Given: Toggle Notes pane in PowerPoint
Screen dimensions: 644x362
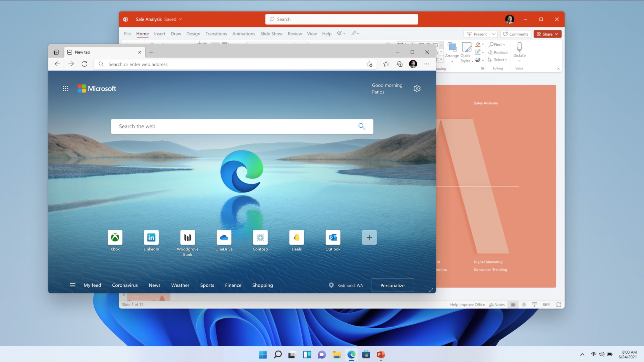Looking at the screenshot, I should pos(497,305).
